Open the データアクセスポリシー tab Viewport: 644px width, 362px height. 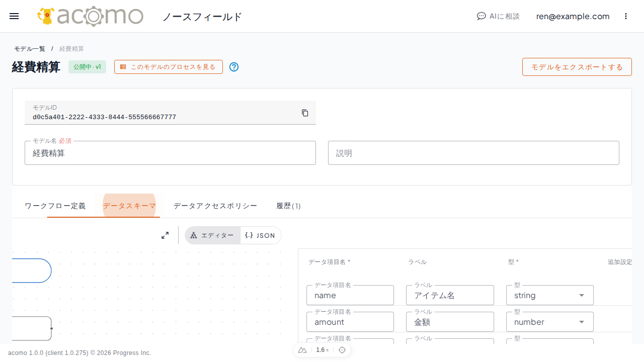215,206
